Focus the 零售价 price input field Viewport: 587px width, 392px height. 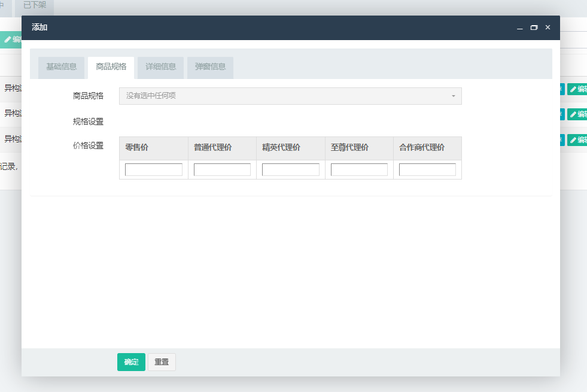[154, 170]
